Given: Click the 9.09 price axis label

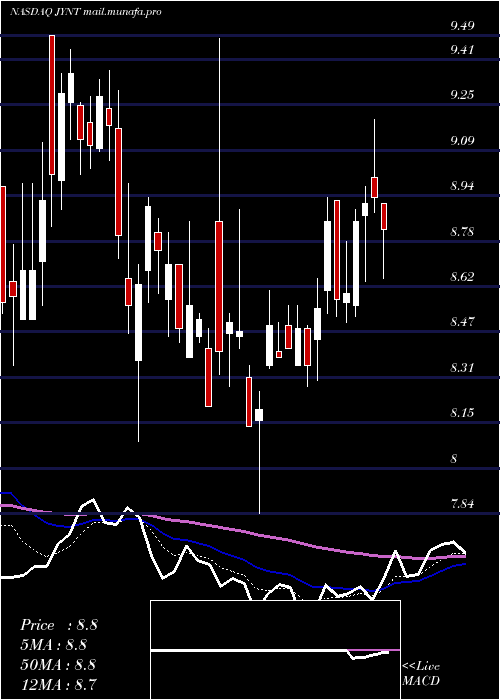Looking at the screenshot, I should [x=462, y=141].
